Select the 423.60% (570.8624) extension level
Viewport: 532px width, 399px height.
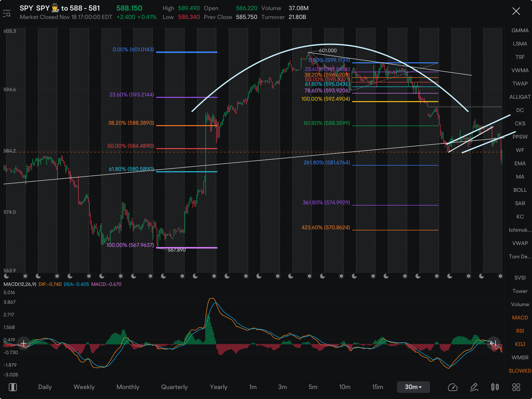click(x=326, y=227)
